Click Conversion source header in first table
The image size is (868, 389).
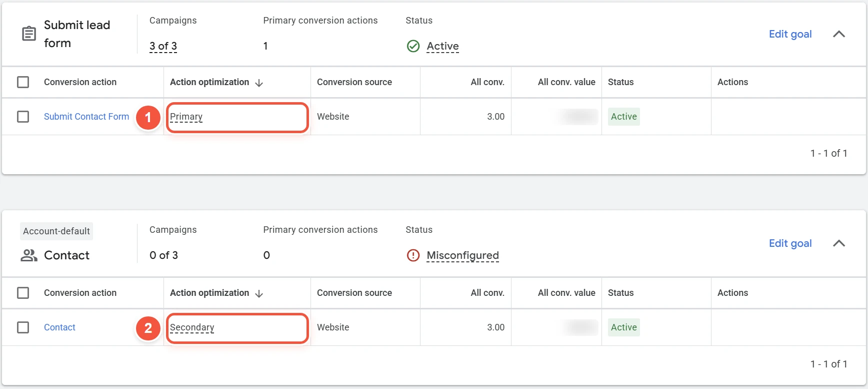[x=354, y=82]
